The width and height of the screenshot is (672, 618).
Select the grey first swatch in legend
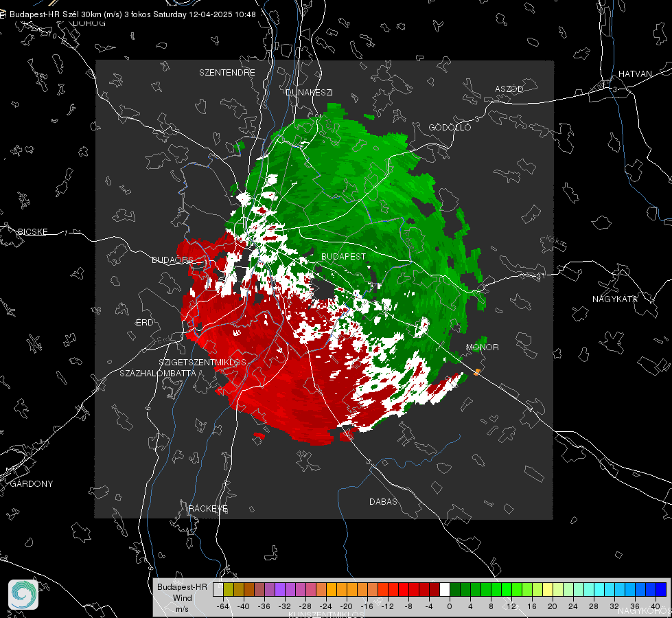tap(218, 589)
